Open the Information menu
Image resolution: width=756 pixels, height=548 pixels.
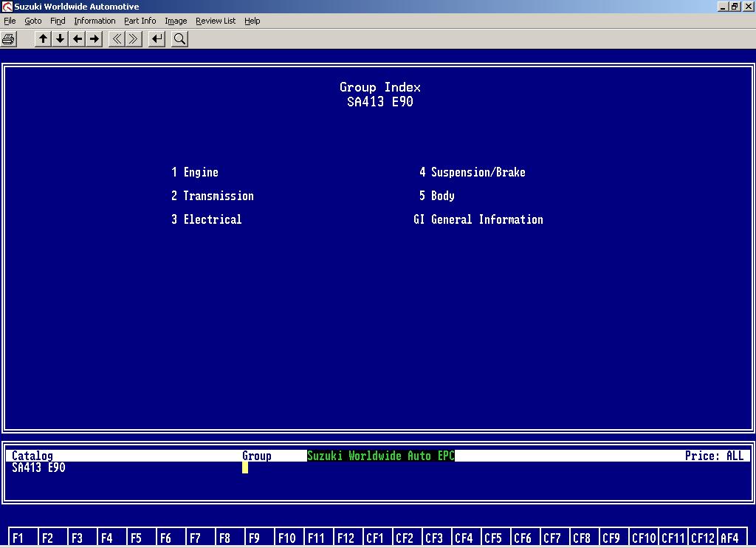[x=94, y=21]
